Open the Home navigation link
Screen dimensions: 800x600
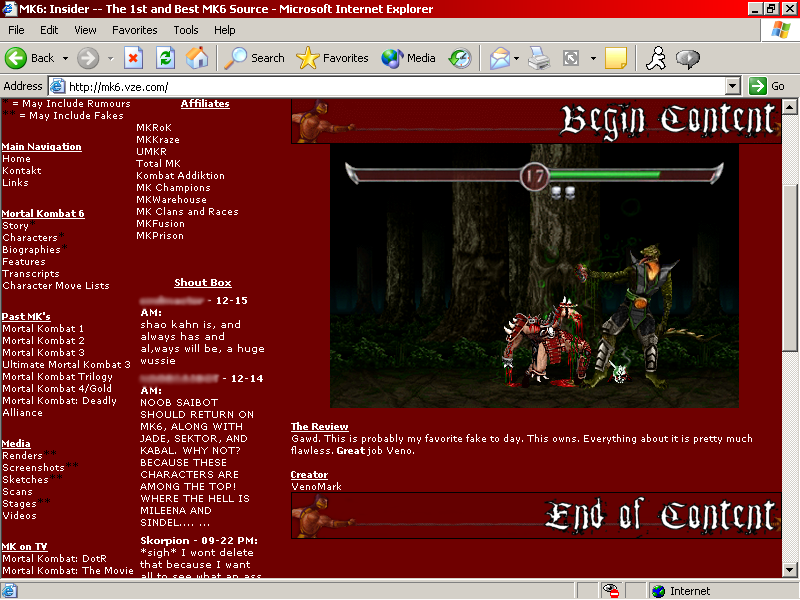coord(16,159)
